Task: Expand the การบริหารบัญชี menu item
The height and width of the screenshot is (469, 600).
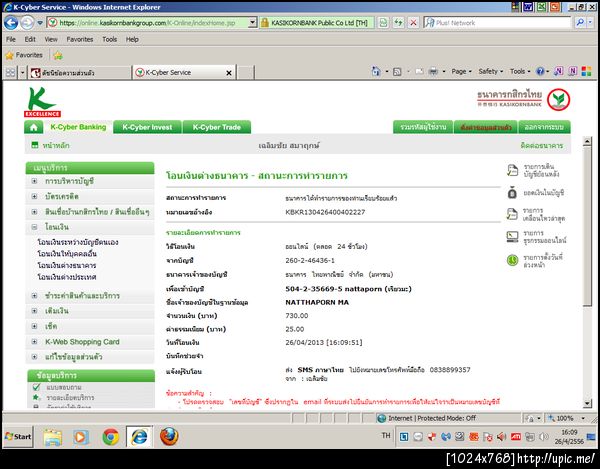Action: [34, 181]
